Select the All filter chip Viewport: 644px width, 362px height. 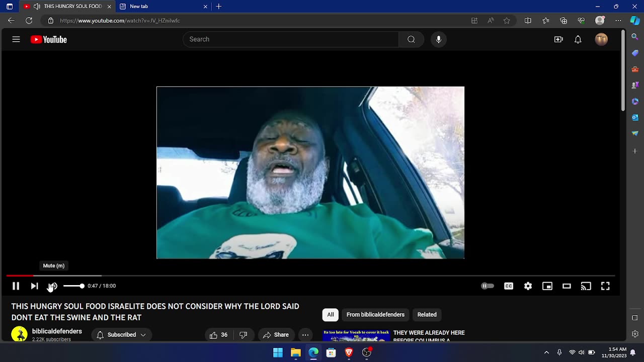331,315
